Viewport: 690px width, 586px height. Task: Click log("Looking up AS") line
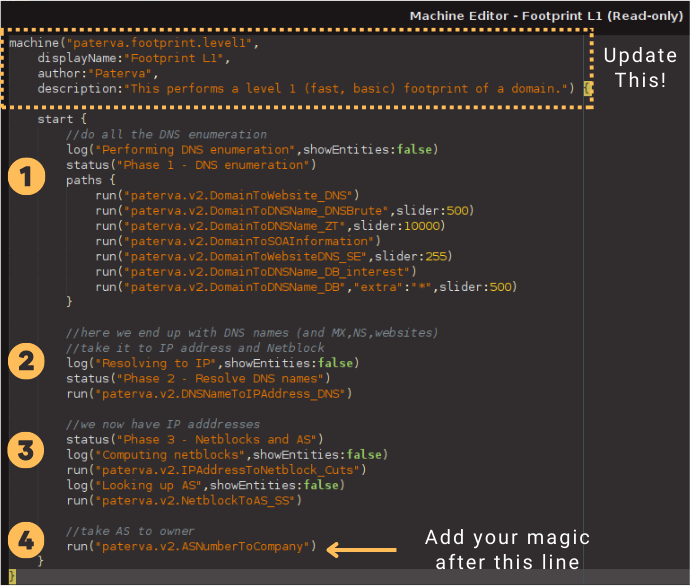[206, 485]
